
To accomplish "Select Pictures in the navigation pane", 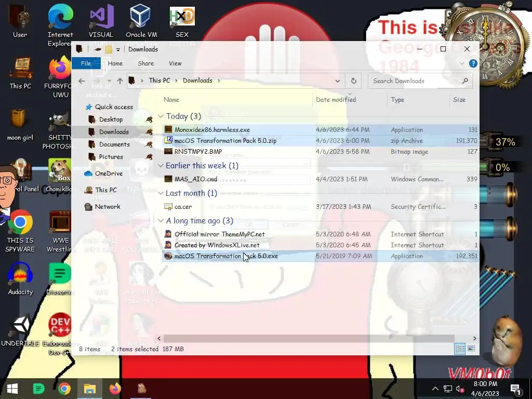I will pyautogui.click(x=111, y=157).
